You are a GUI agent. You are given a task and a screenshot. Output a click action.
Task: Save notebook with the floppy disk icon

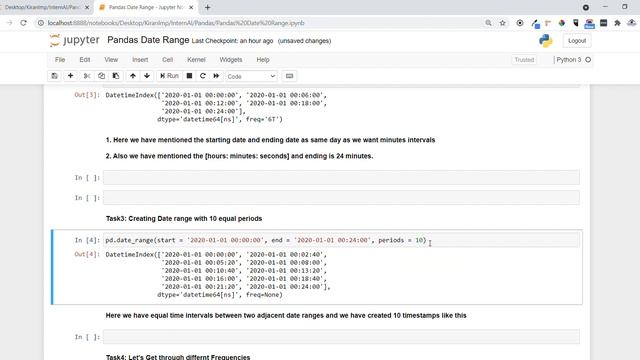tap(54, 76)
